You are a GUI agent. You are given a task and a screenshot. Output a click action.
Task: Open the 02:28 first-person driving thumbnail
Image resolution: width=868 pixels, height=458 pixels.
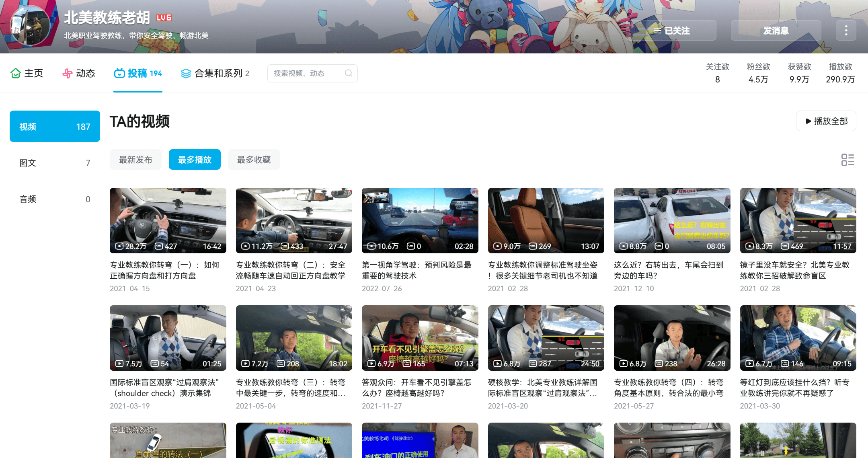coord(420,220)
